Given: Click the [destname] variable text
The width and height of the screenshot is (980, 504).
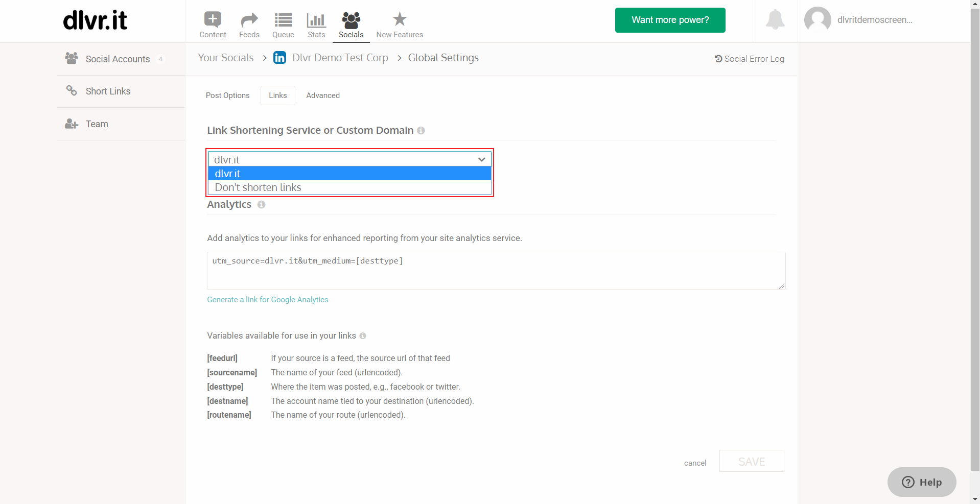Looking at the screenshot, I should (227, 401).
